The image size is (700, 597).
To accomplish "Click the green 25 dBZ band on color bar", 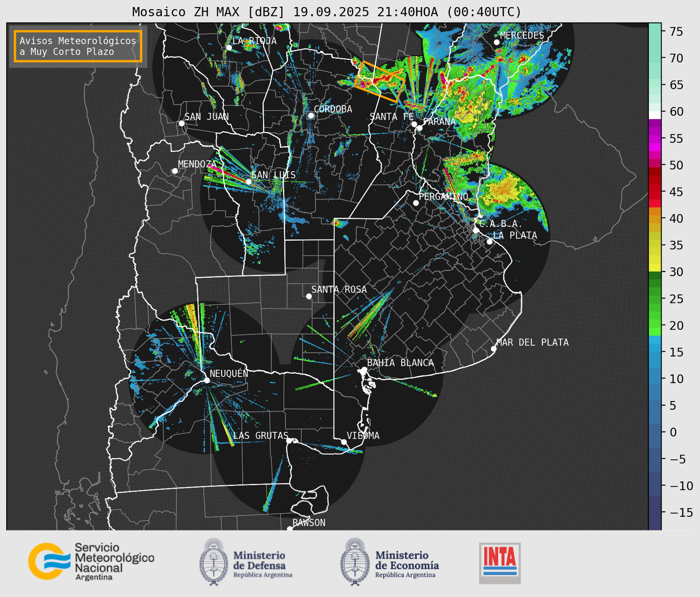I will pos(655,298).
